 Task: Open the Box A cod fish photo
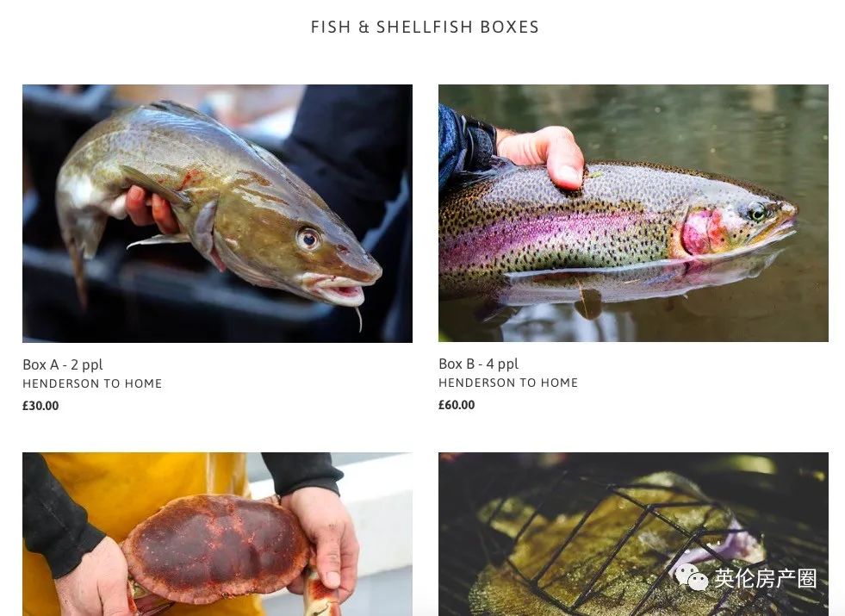click(217, 214)
